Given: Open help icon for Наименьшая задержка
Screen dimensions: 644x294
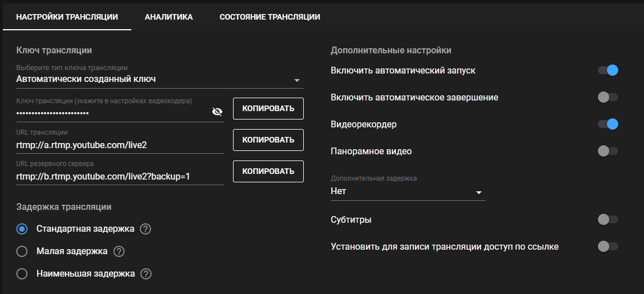Looking at the screenshot, I should click(x=146, y=273).
